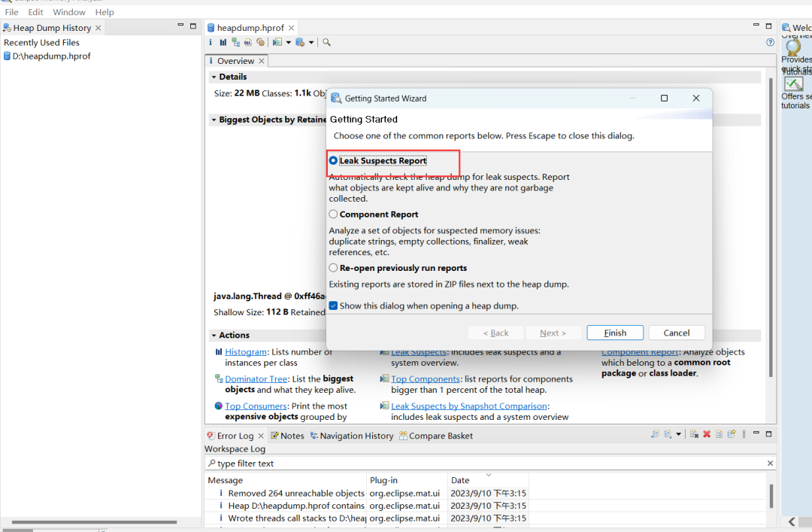Open the Histogram toolbar icon
The image size is (812, 532).
(x=223, y=43)
